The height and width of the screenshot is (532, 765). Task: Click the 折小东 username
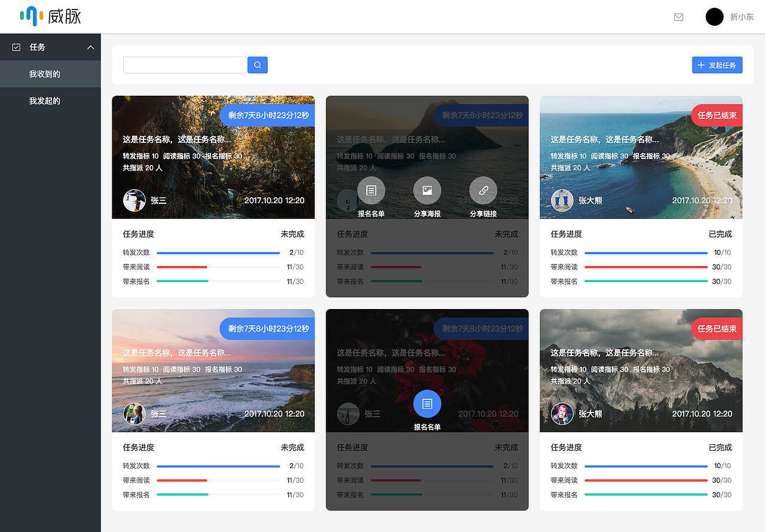[x=742, y=17]
